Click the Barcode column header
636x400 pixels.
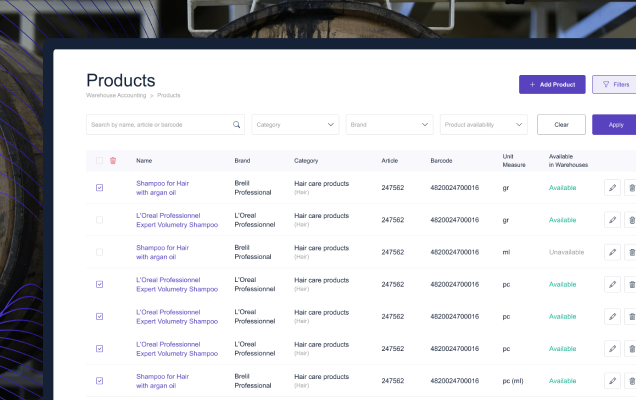point(441,161)
